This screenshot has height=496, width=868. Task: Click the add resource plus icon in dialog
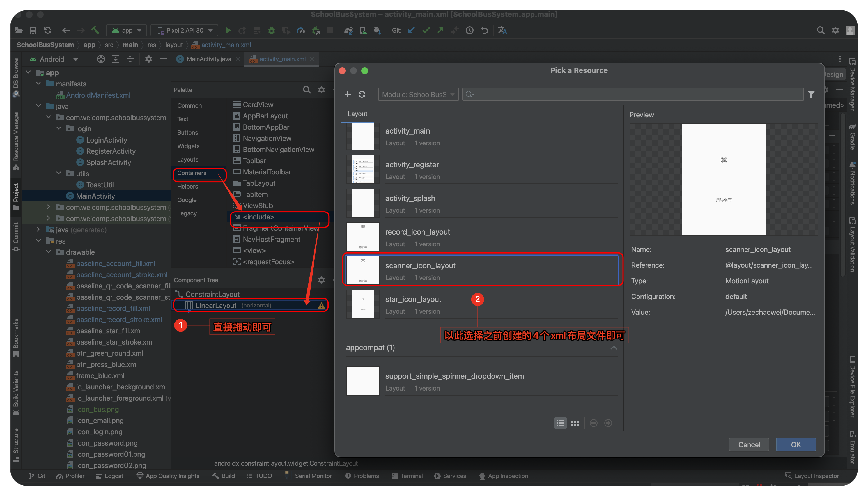coord(348,94)
